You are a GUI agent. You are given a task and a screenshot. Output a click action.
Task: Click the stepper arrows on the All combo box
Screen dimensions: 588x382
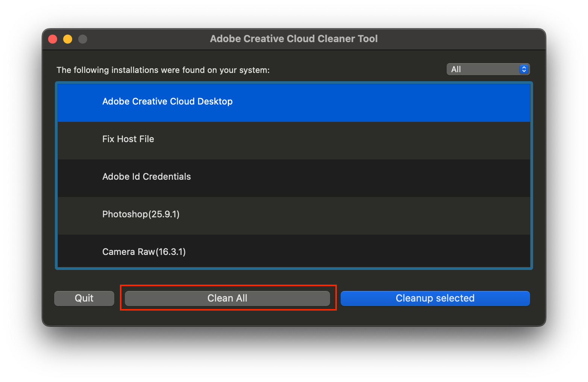coord(523,69)
